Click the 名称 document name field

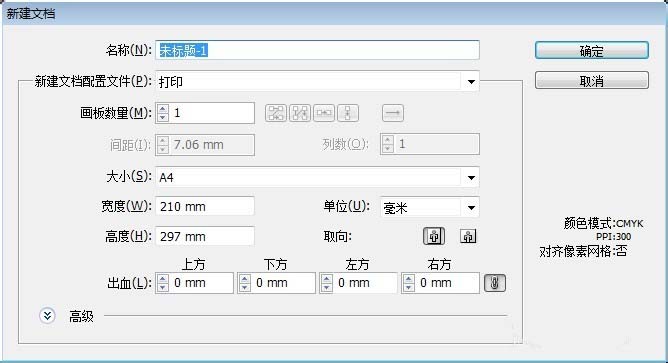[x=317, y=50]
